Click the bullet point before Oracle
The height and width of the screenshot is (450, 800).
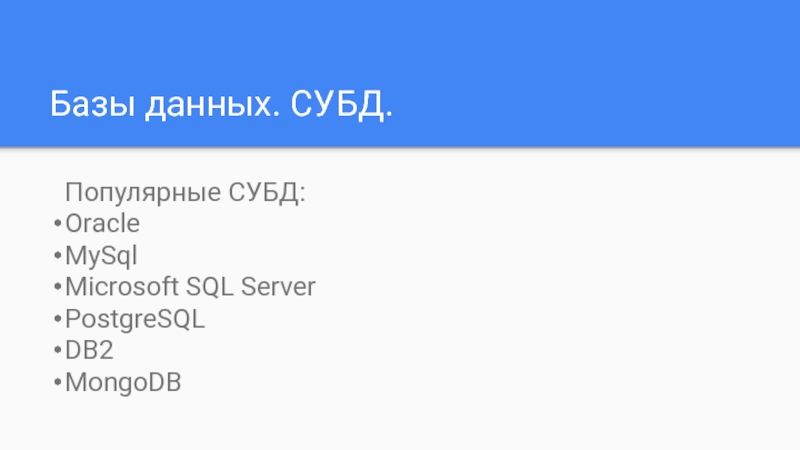(x=57, y=224)
